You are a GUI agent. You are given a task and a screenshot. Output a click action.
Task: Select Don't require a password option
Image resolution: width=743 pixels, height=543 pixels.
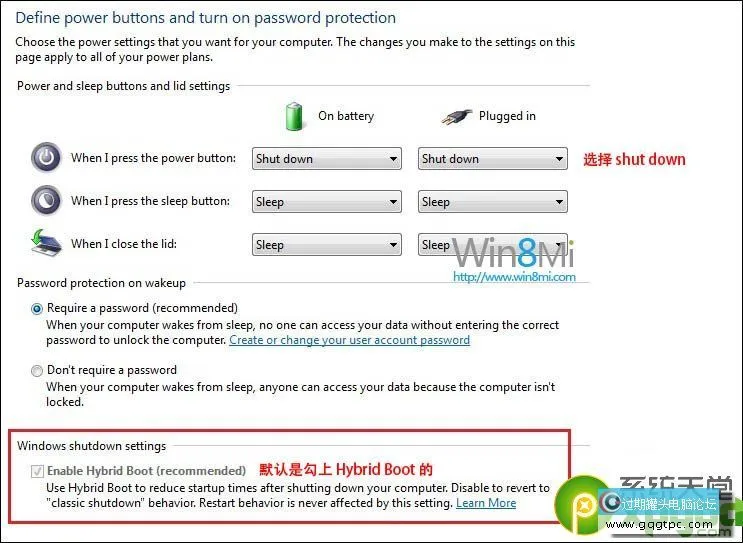tap(36, 371)
